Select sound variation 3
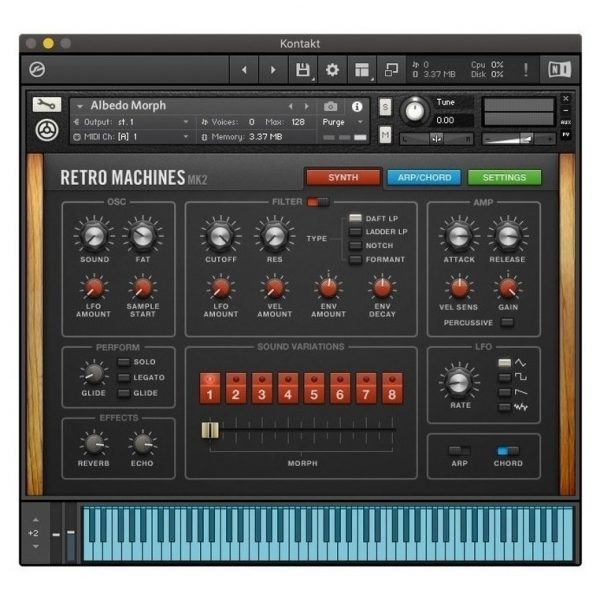This screenshot has height=600, width=600. [x=262, y=388]
